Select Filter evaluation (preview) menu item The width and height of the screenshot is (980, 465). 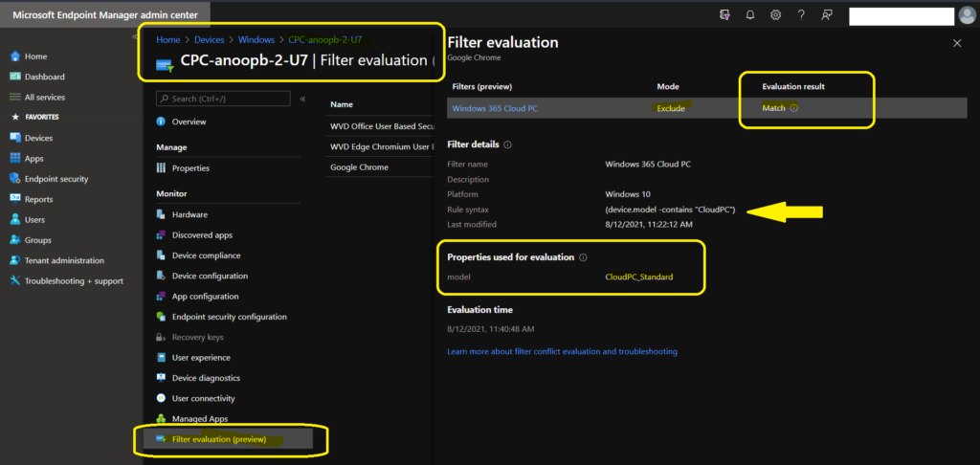228,439
